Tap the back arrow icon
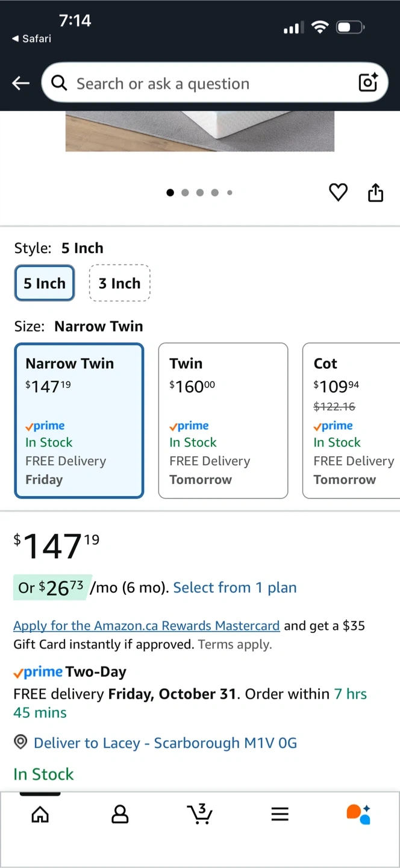 point(21,83)
